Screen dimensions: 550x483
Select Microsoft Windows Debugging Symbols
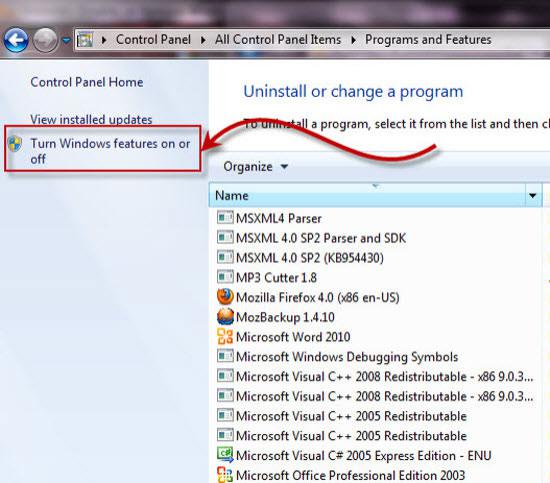tap(347, 357)
